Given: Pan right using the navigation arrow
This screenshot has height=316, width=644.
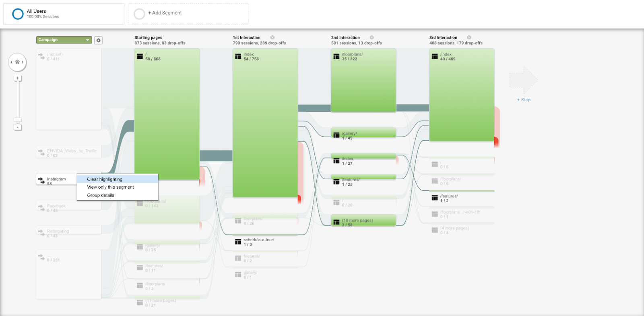Looking at the screenshot, I should coord(23,62).
